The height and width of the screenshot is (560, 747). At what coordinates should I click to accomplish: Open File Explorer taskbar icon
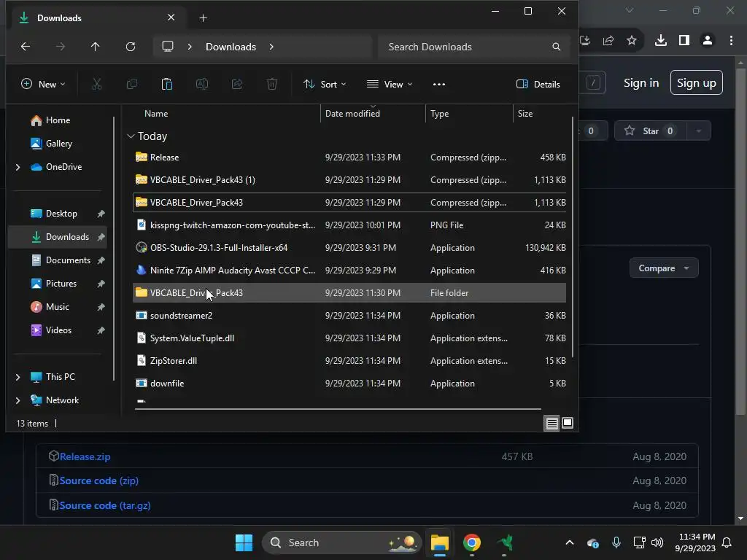coord(440,542)
